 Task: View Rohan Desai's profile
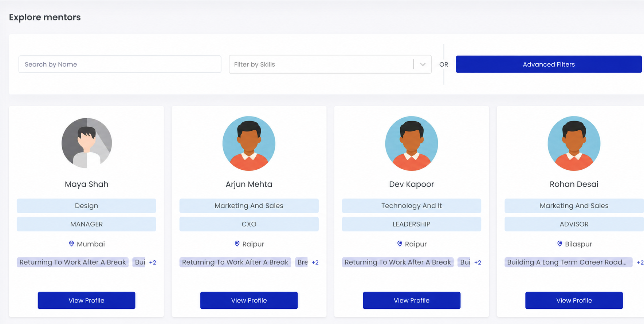574,300
